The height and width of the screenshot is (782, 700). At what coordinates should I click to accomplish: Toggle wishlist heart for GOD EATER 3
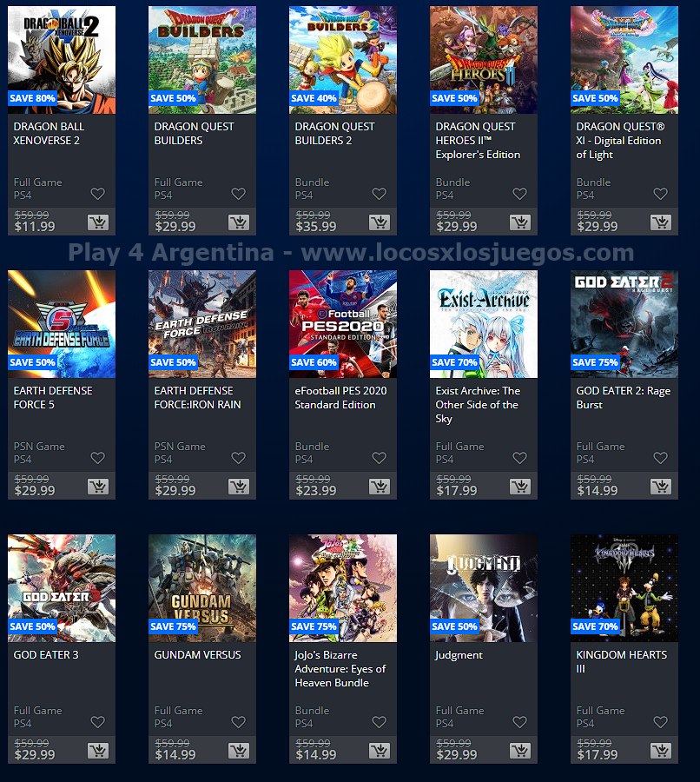click(x=98, y=722)
